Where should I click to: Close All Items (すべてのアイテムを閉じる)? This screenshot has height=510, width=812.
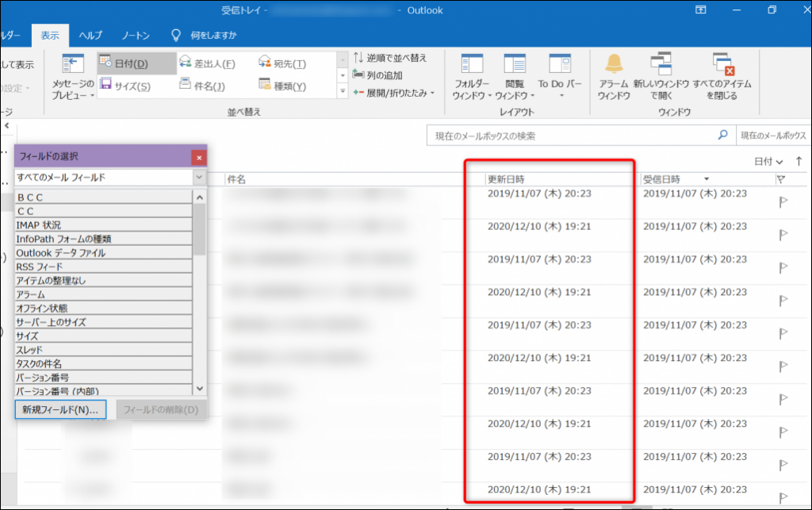pos(722,77)
